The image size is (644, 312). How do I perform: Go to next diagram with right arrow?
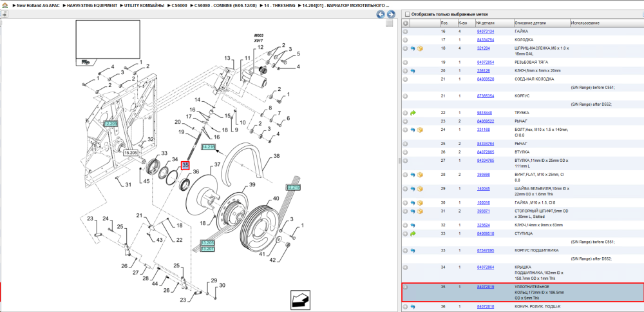(x=391, y=14)
